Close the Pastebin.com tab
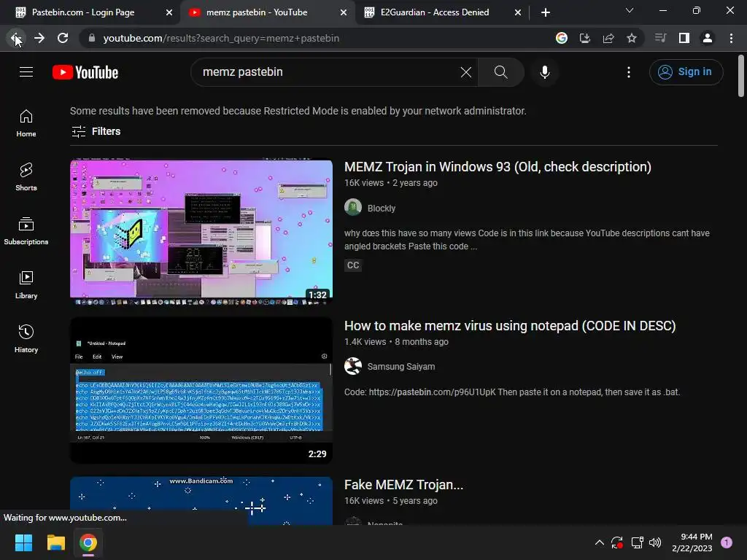Image resolution: width=747 pixels, height=560 pixels. tap(169, 12)
